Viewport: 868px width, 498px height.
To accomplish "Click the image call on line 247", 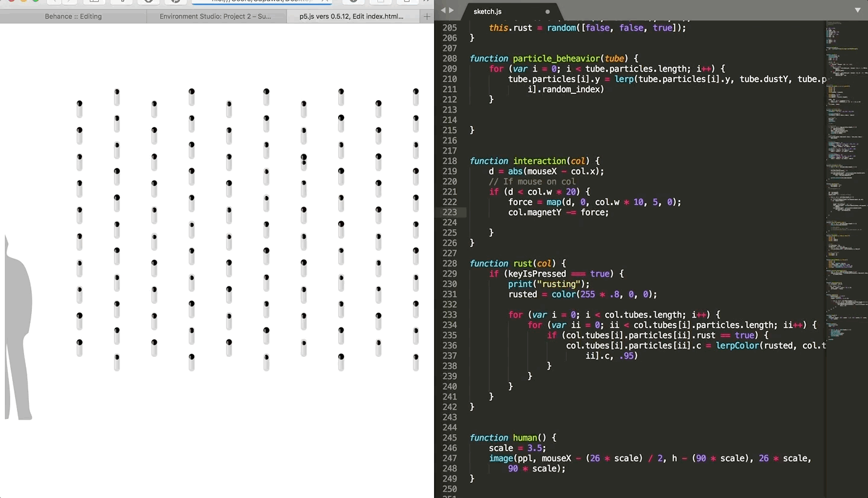I will [500, 458].
